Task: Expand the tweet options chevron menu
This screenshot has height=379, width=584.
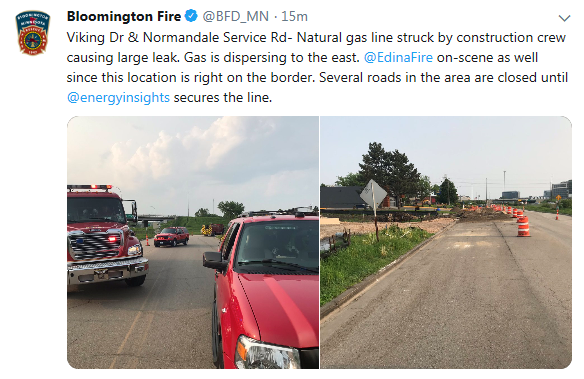Action: tap(564, 18)
